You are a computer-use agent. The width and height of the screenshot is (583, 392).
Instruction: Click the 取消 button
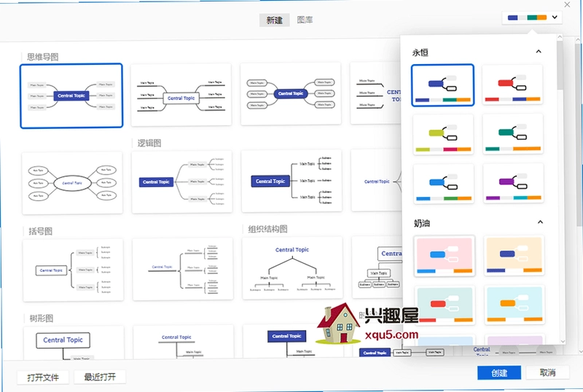click(x=547, y=372)
